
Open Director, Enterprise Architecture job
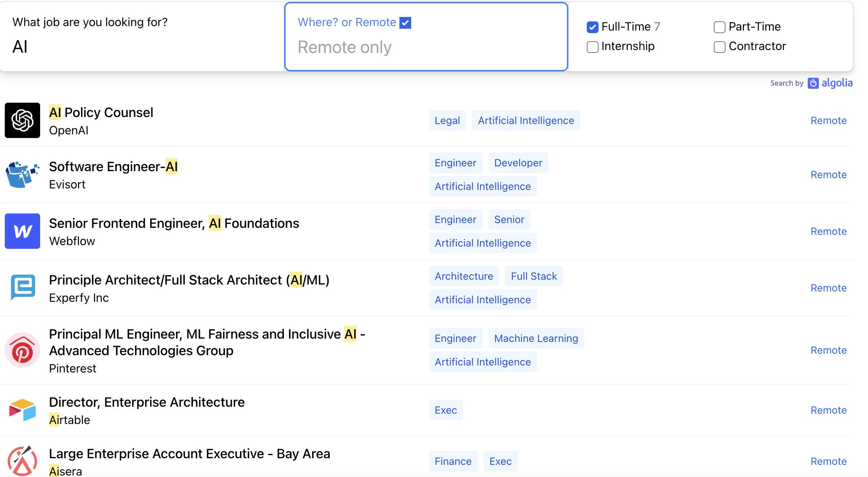147,402
